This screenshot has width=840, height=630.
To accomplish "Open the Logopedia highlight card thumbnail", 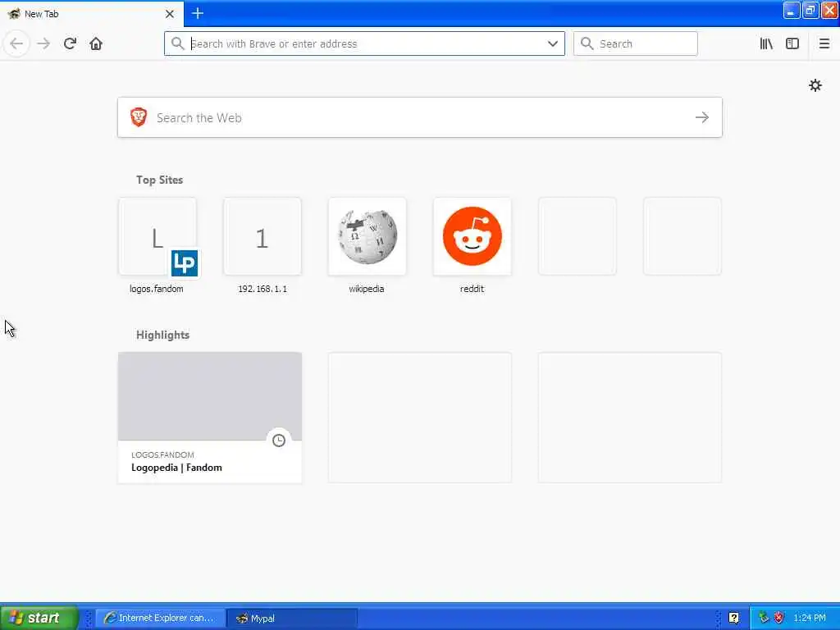I will [x=210, y=396].
